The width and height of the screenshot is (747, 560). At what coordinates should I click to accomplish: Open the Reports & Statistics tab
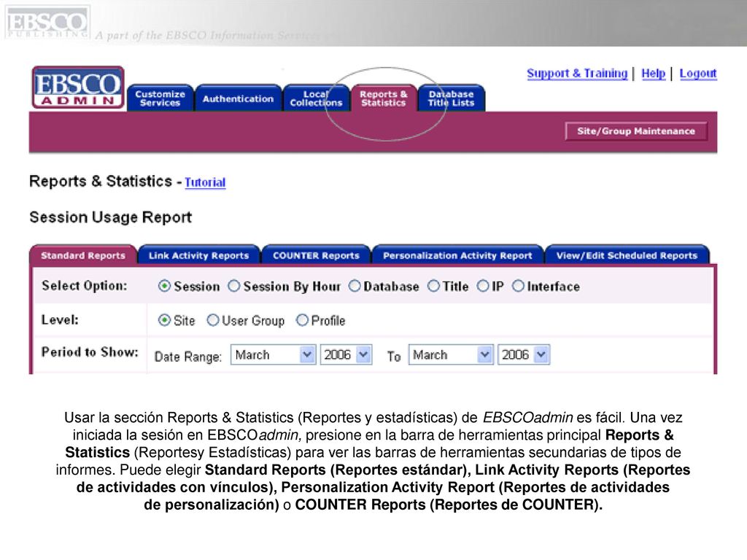(x=384, y=98)
